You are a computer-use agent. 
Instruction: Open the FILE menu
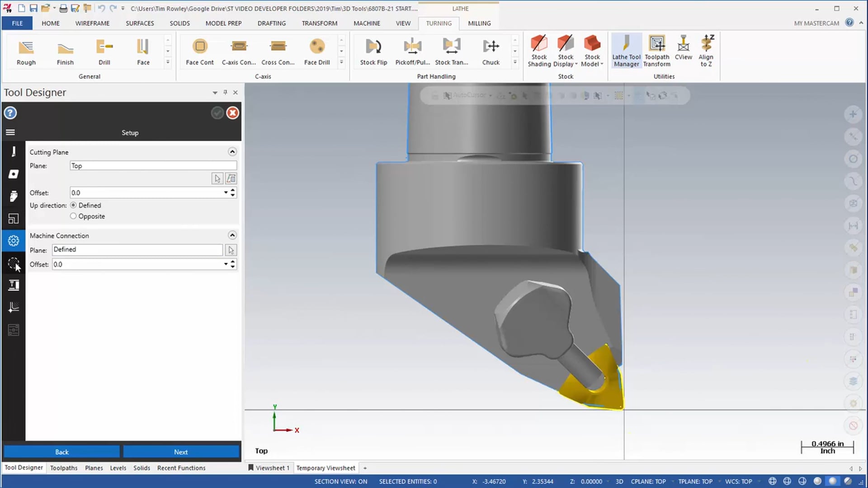(x=17, y=23)
